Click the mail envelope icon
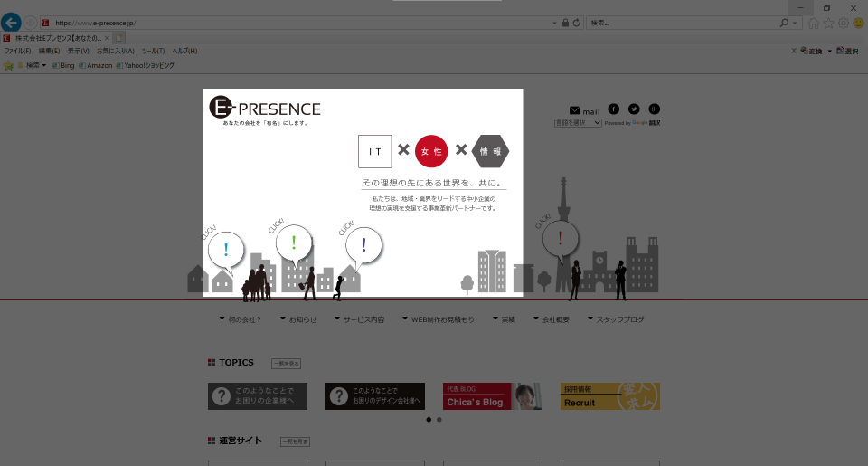This screenshot has height=466, width=868. [575, 110]
